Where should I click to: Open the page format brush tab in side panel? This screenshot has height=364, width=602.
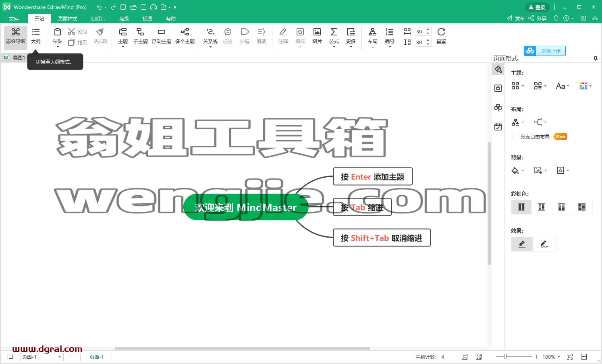498,69
